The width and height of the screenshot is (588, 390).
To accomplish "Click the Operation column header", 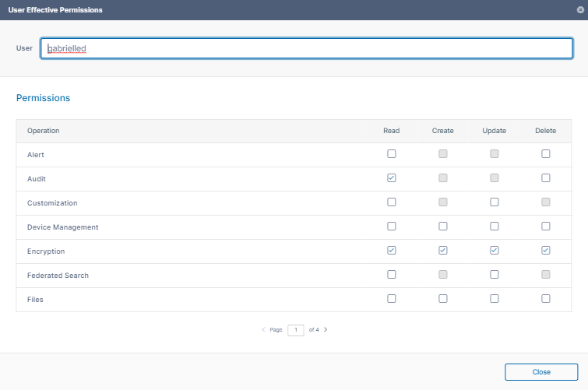I will click(x=43, y=131).
